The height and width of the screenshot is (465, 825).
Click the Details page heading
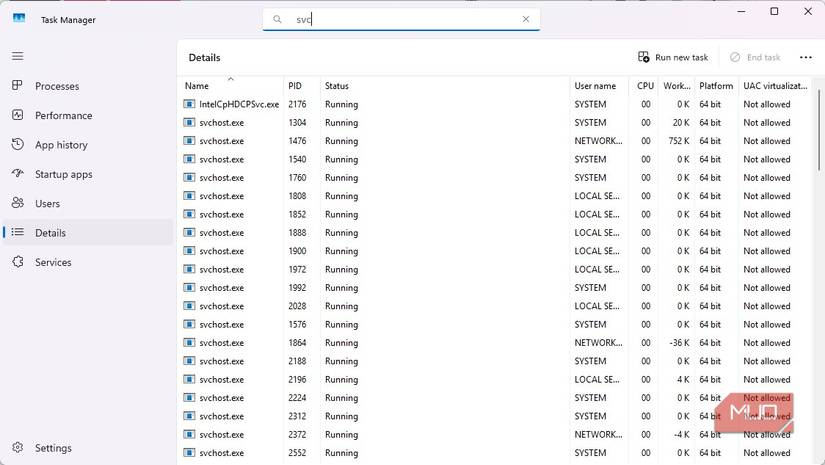(x=205, y=57)
